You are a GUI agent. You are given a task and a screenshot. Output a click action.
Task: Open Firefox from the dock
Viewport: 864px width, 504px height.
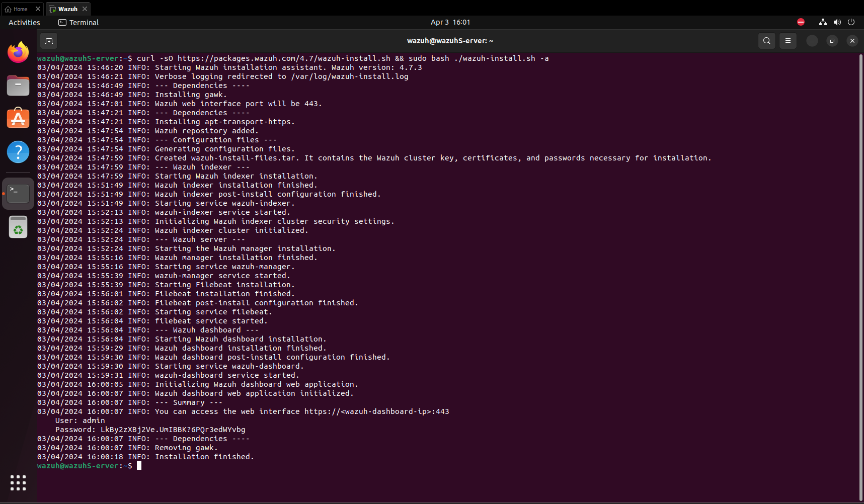click(18, 52)
